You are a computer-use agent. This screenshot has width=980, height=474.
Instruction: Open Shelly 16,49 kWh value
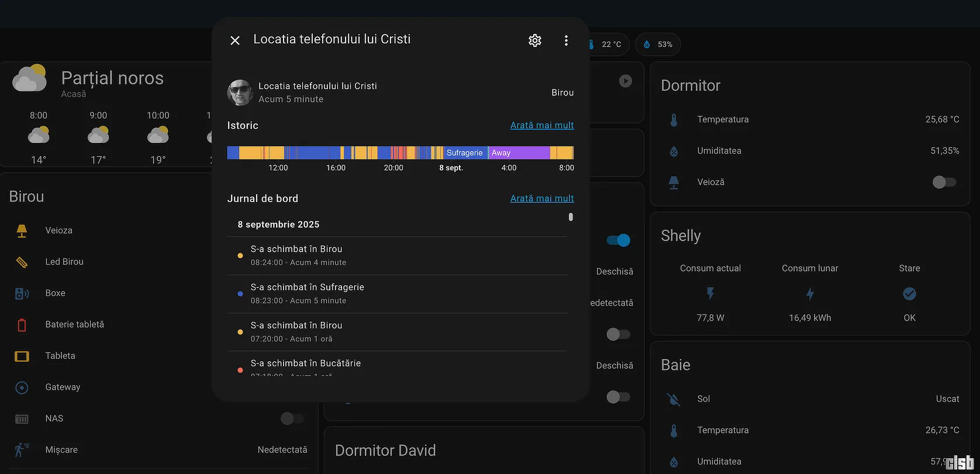pos(810,318)
